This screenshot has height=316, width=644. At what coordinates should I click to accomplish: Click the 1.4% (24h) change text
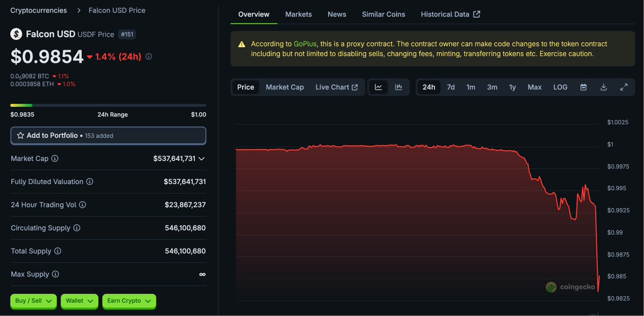point(118,56)
